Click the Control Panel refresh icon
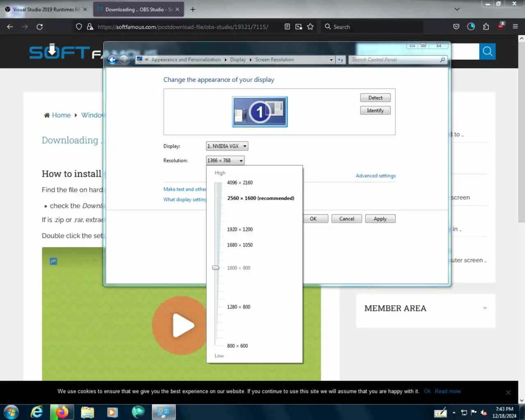Image resolution: width=525 pixels, height=420 pixels. 340,60
